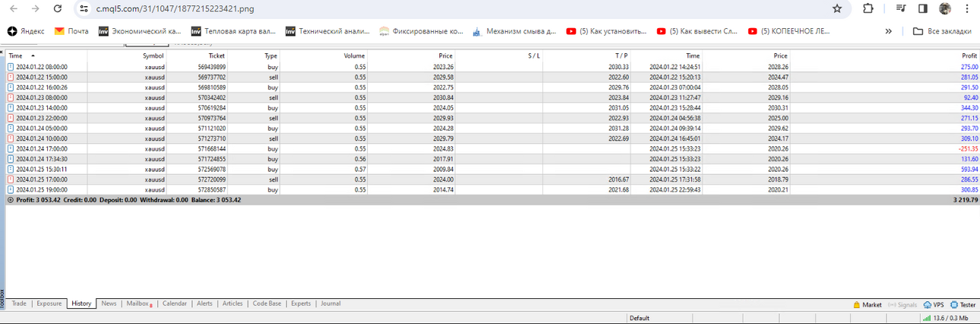This screenshot has height=324, width=980.
Task: Switch to the Experts tab
Action: [301, 303]
